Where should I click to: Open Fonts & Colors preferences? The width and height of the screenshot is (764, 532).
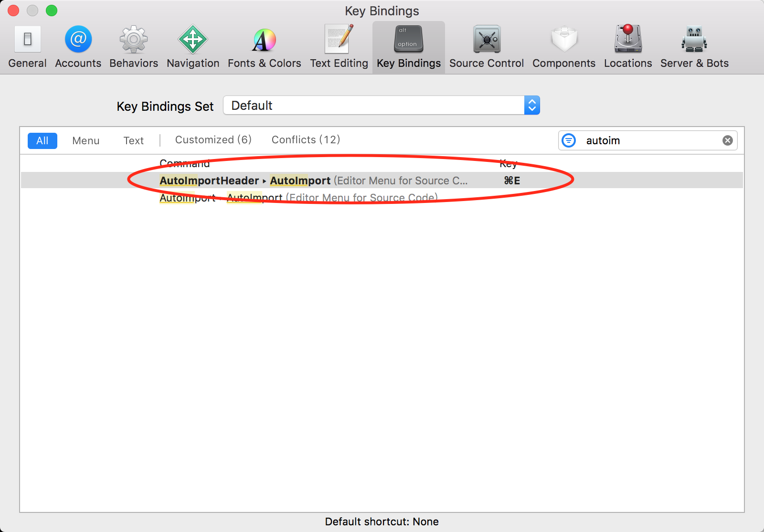click(x=264, y=47)
